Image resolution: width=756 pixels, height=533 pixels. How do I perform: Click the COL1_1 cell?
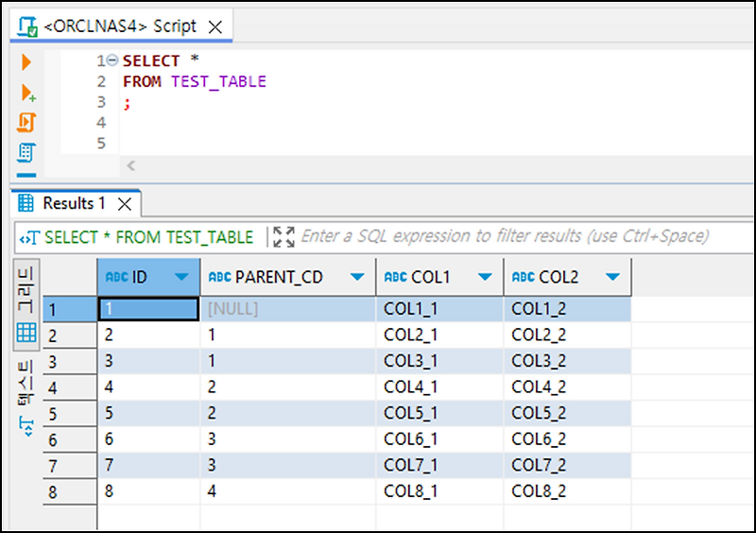(439, 309)
